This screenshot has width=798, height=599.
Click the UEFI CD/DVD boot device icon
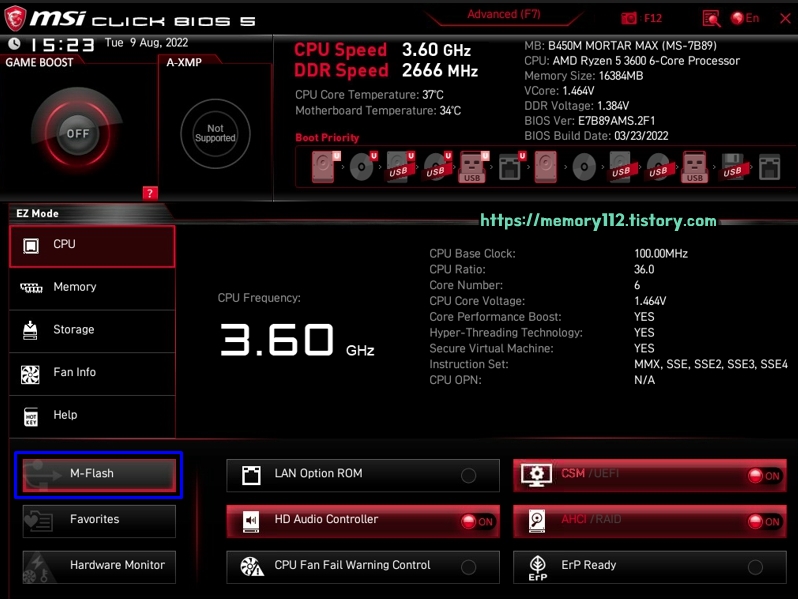[362, 166]
